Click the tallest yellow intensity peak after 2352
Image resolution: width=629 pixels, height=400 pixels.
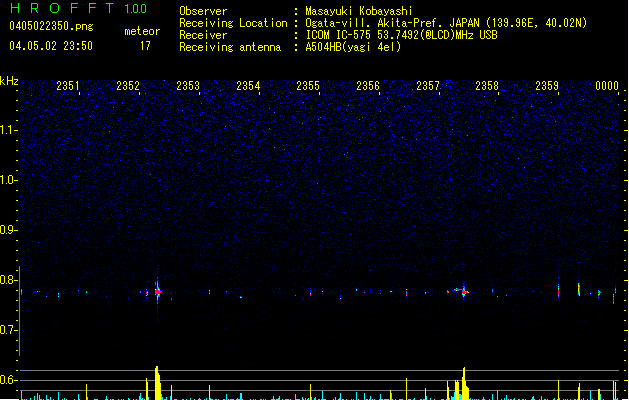158,383
